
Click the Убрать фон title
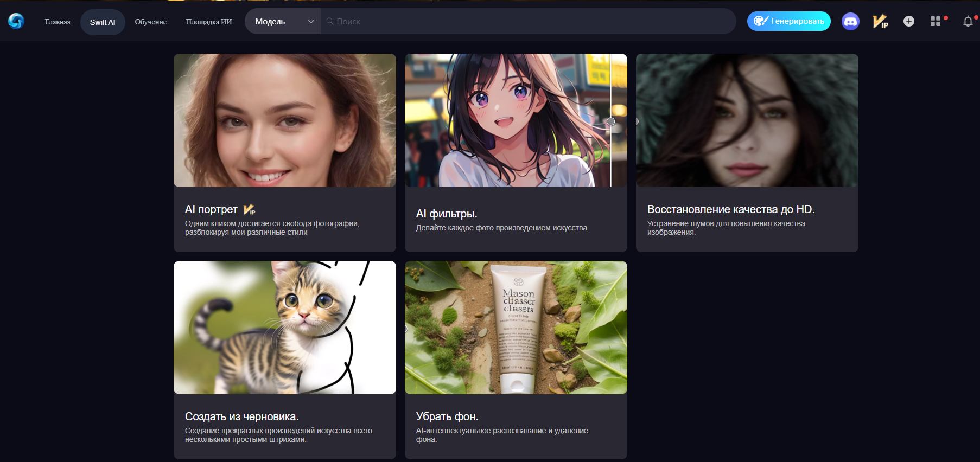[x=447, y=416]
